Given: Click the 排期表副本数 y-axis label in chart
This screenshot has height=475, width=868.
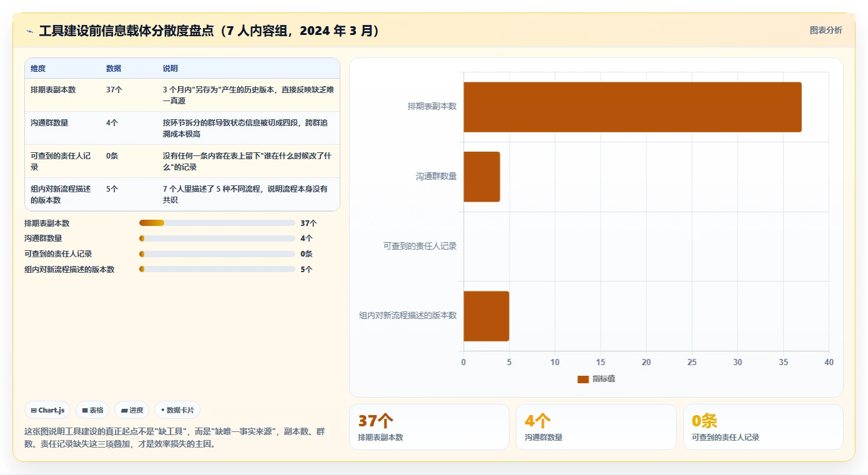Looking at the screenshot, I should 432,107.
